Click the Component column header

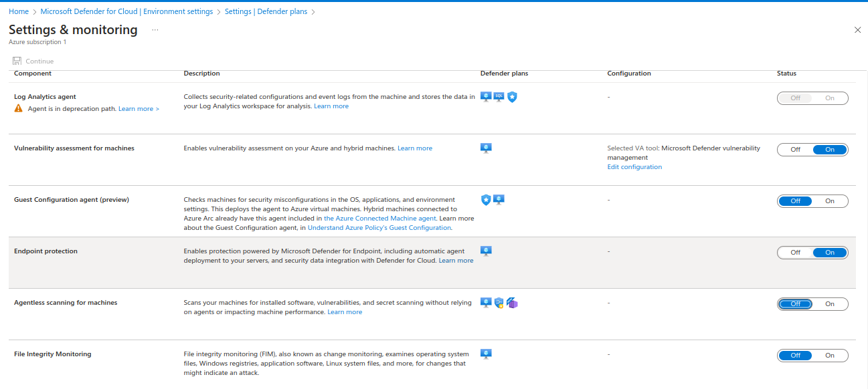[33, 74]
